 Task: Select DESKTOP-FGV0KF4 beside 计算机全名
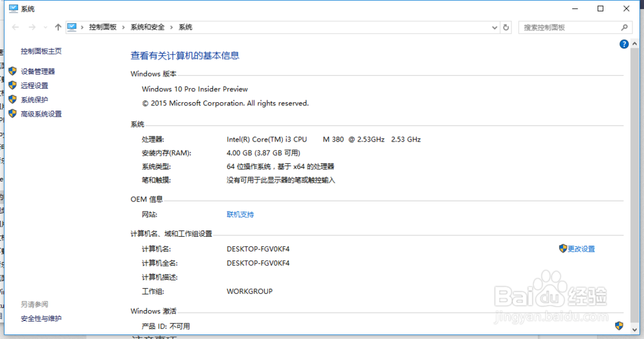click(258, 263)
